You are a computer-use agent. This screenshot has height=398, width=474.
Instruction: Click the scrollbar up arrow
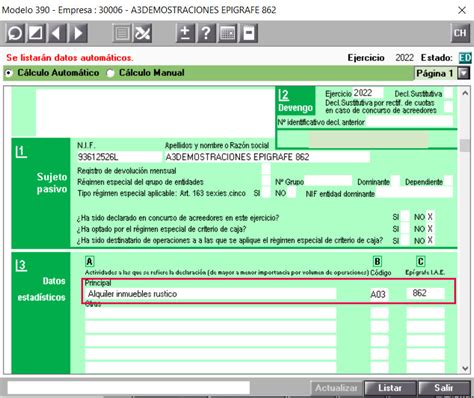(x=465, y=94)
